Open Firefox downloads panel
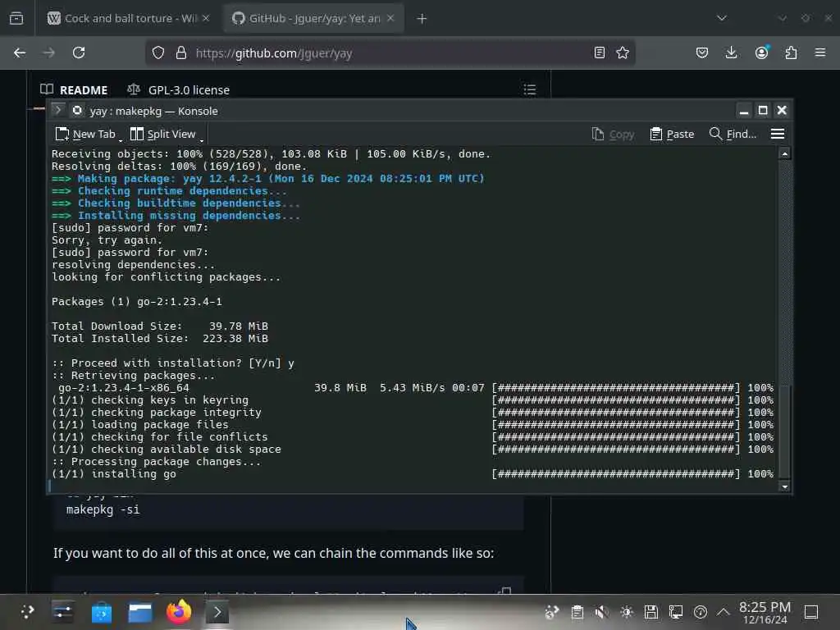The width and height of the screenshot is (840, 630). [731, 52]
